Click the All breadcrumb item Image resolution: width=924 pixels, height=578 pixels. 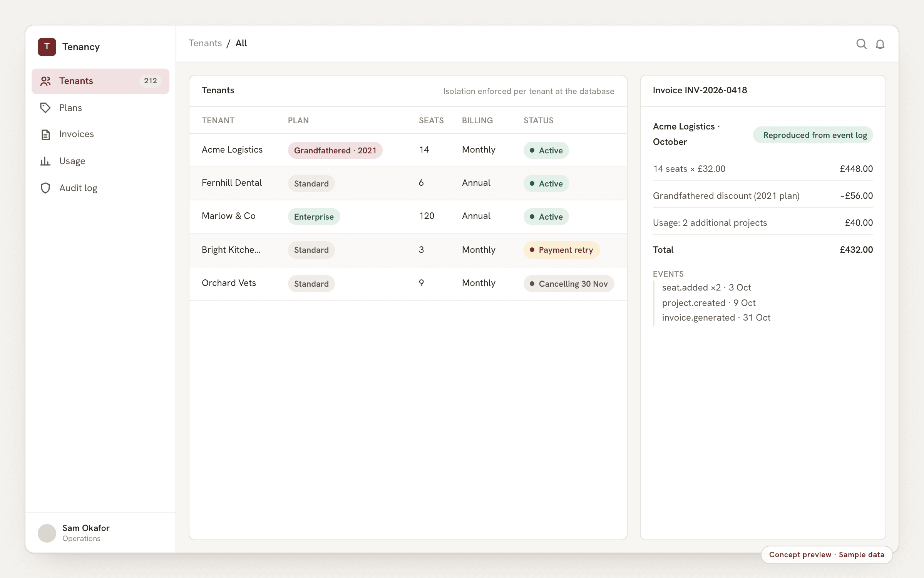click(x=241, y=43)
